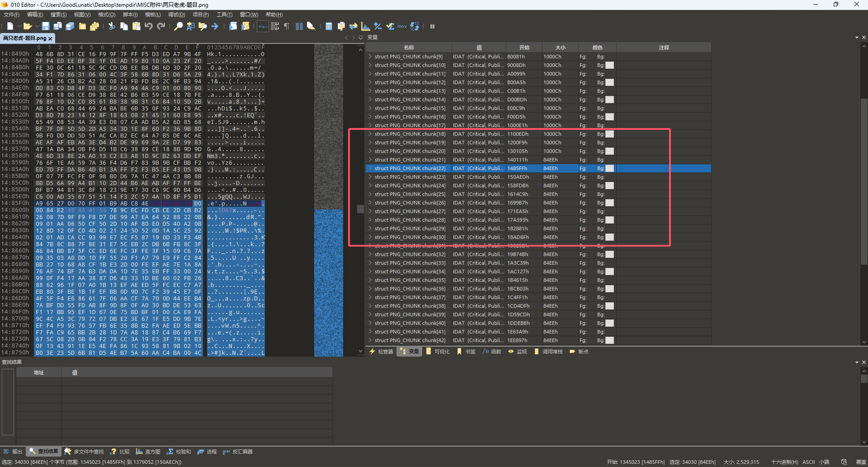Click the Copy icon in the toolbar
Image resolution: width=868 pixels, height=467 pixels.
(124, 26)
